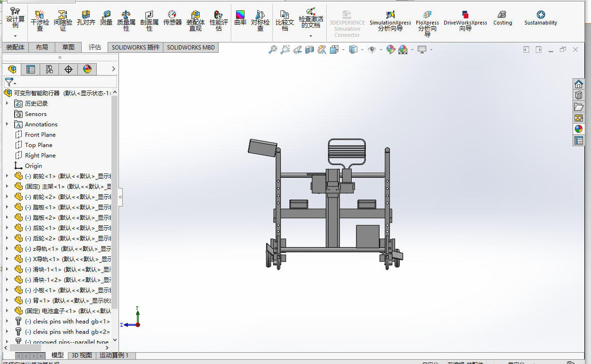This screenshot has width=591, height=364.
Task: Select Origin in the feature tree
Action: (x=34, y=165)
